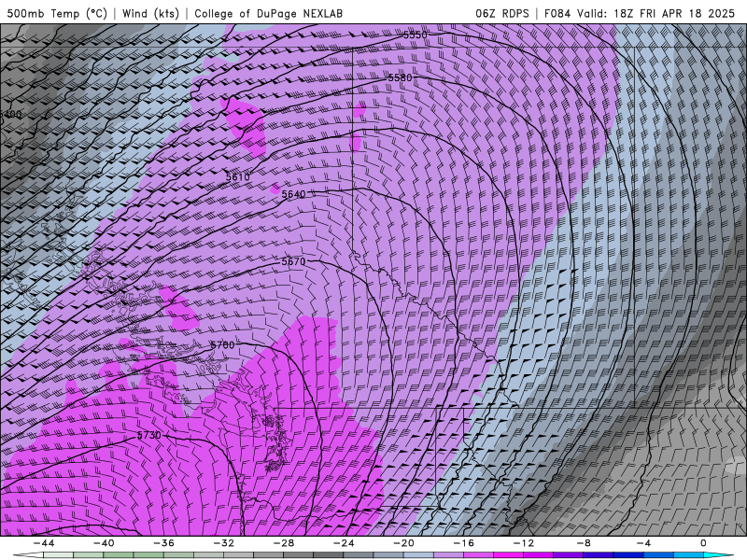Click the 5610 height contour label
The image size is (747, 560).
click(x=238, y=177)
